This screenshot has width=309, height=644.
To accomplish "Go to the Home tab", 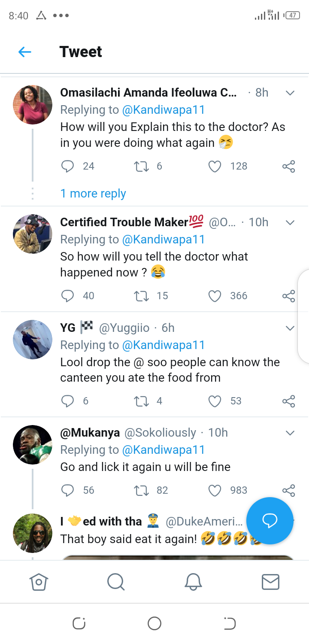I will [x=39, y=582].
